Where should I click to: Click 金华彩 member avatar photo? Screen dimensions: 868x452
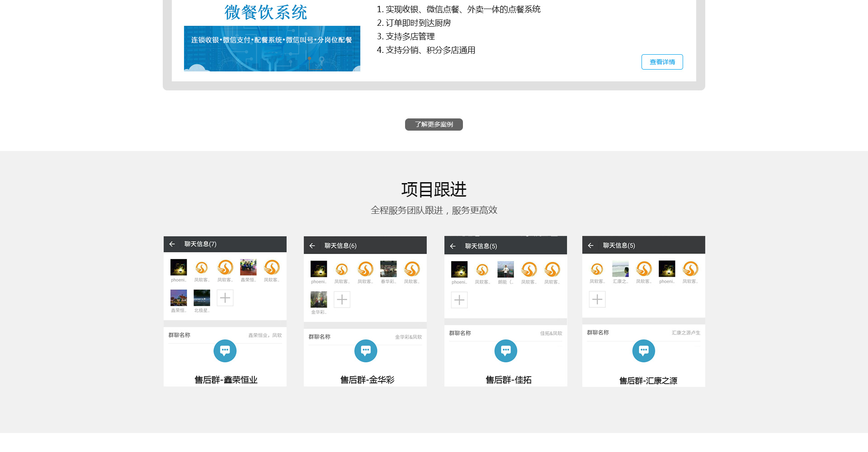tap(319, 299)
